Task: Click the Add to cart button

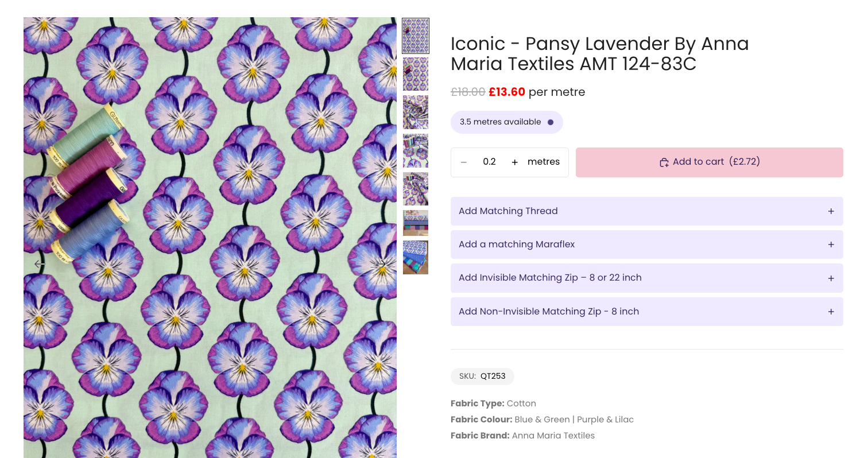Action: pyautogui.click(x=709, y=162)
